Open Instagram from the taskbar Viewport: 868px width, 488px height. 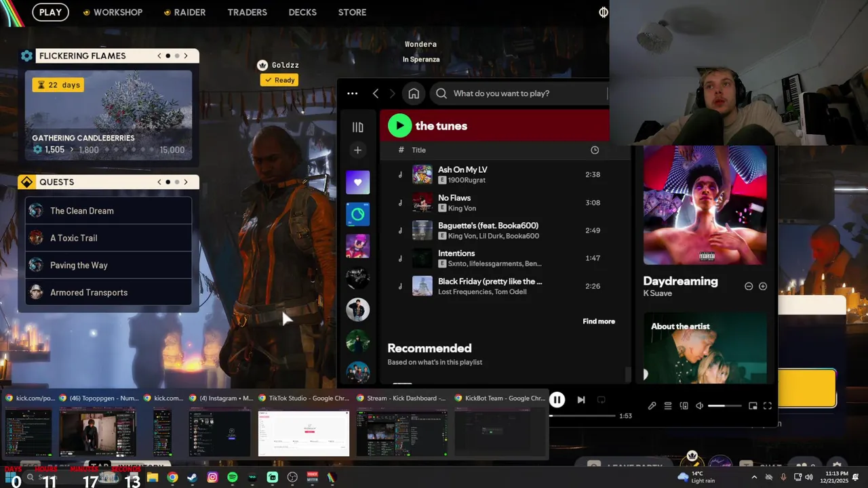point(212,477)
